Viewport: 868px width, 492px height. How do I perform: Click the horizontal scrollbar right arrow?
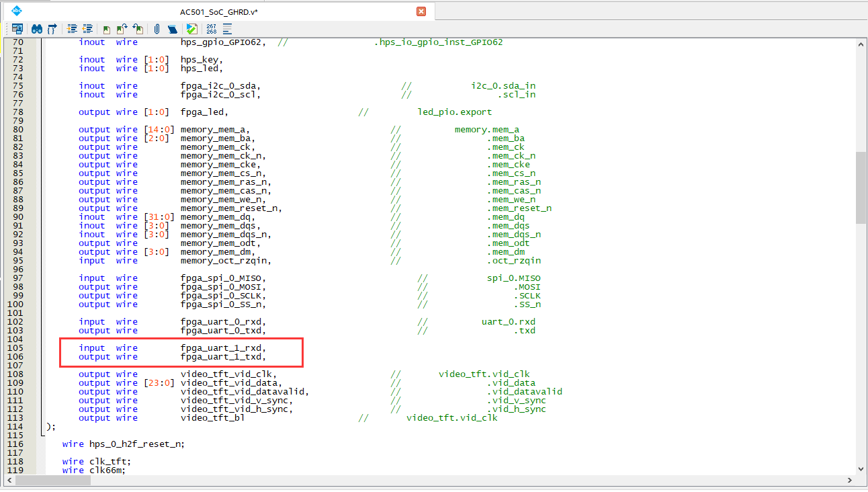(850, 480)
